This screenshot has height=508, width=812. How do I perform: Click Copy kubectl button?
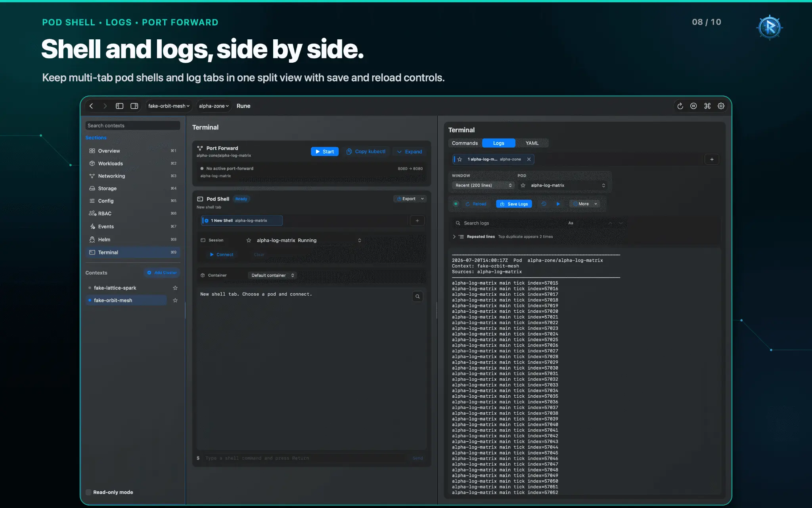366,152
